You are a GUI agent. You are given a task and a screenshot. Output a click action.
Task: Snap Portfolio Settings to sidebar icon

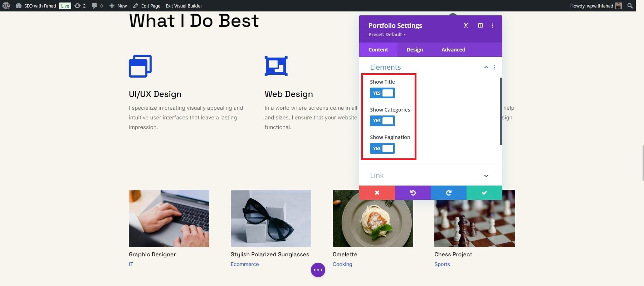[x=480, y=25]
